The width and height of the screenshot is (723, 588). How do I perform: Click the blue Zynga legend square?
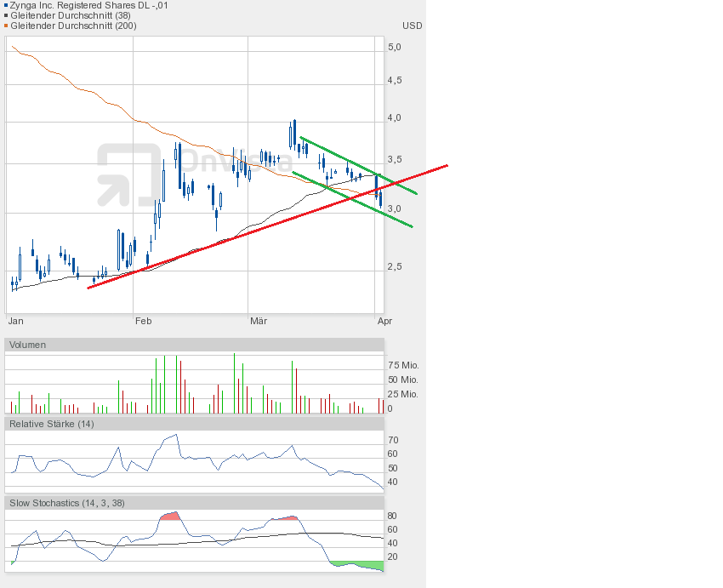6,5
